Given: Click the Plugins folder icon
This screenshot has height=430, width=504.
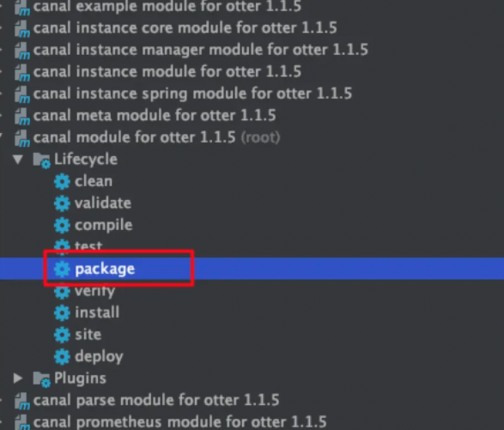Looking at the screenshot, I should (x=42, y=379).
